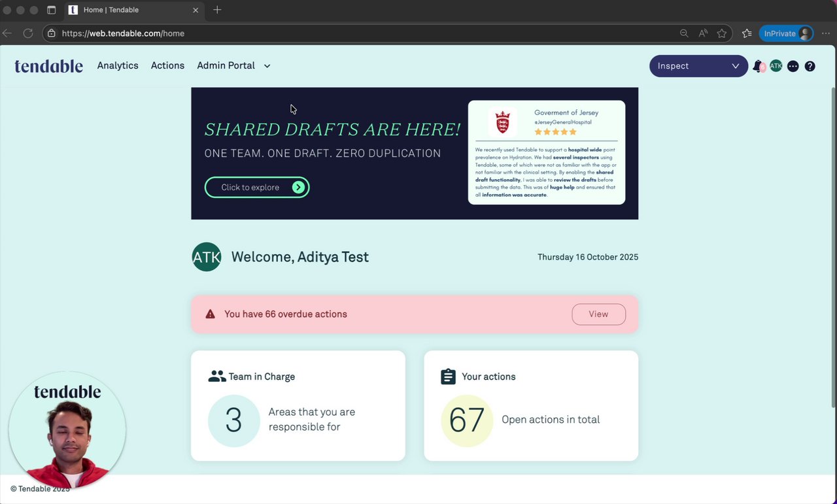Click the number 3 areas circle
837x504 pixels.
tap(234, 421)
